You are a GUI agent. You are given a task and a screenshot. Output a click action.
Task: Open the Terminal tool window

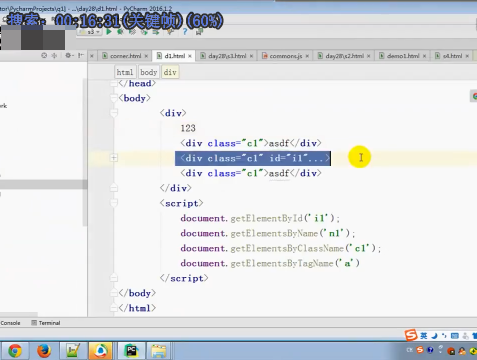(46, 323)
